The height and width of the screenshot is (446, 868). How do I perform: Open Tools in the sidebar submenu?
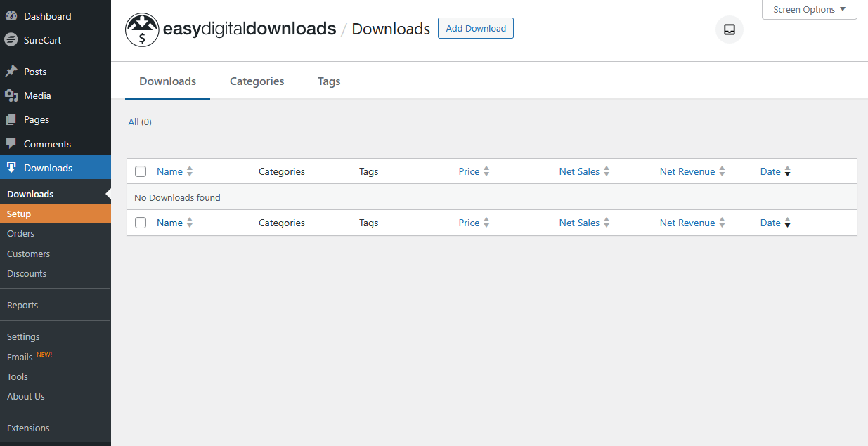click(56, 376)
